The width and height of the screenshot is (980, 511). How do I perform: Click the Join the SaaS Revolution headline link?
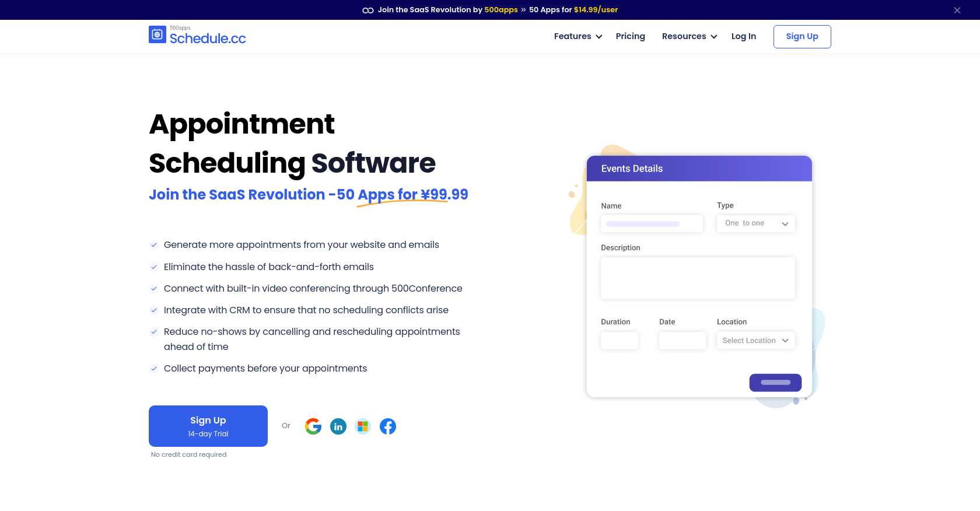[309, 194]
